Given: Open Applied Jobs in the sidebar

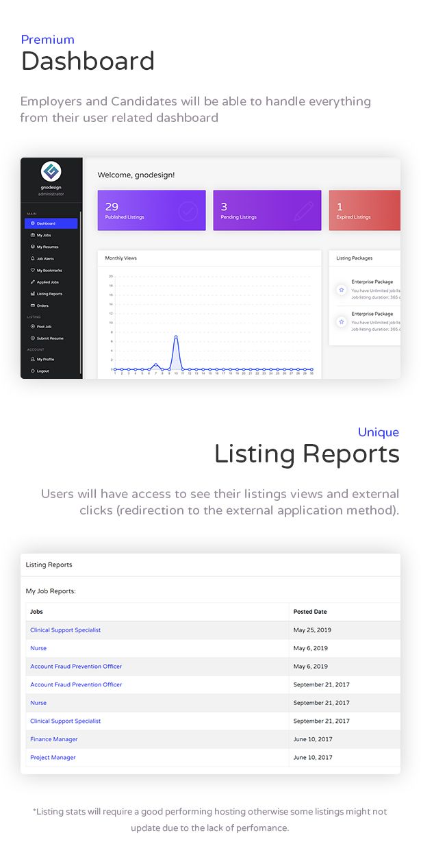Looking at the screenshot, I should click(47, 282).
